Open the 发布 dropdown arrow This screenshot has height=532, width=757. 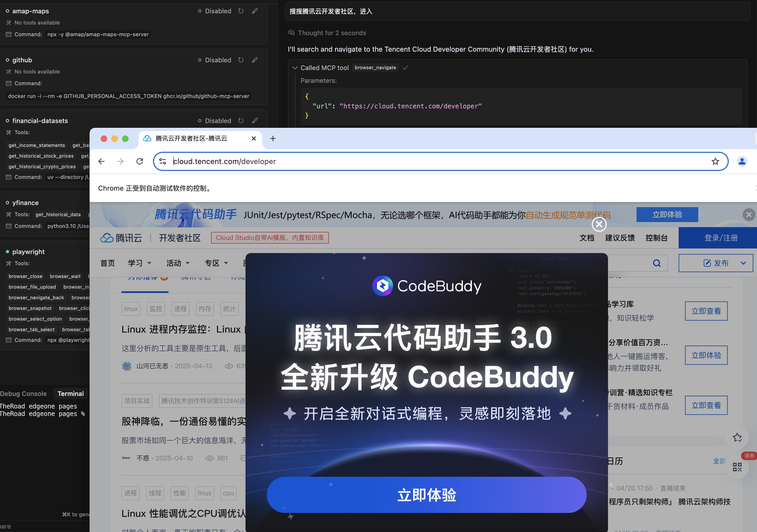[x=743, y=263]
